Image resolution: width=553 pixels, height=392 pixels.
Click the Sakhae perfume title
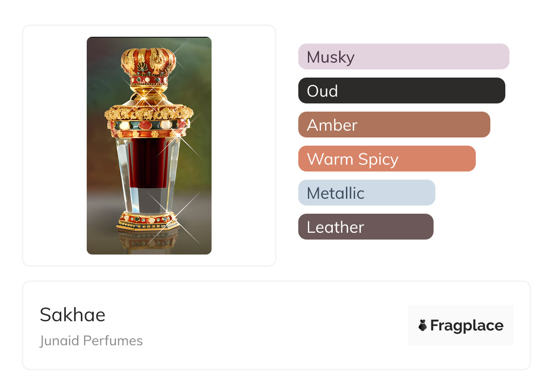pyautogui.click(x=73, y=314)
